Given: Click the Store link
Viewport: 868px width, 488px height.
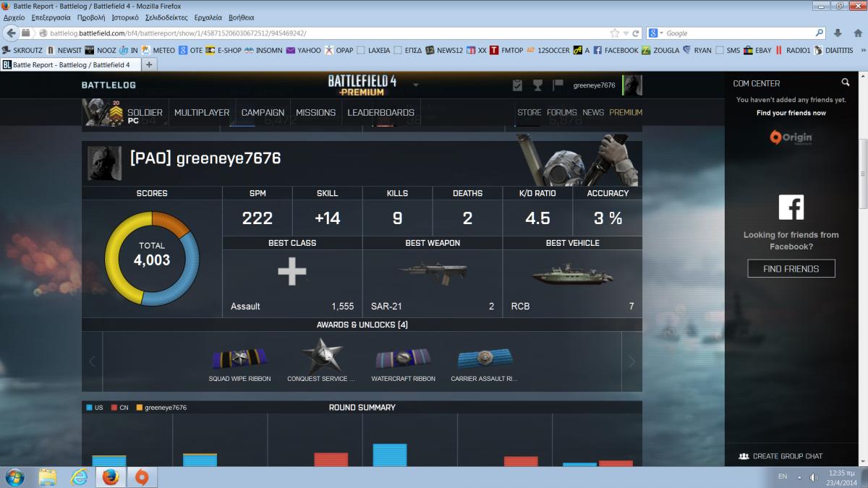Looking at the screenshot, I should pyautogui.click(x=529, y=113).
